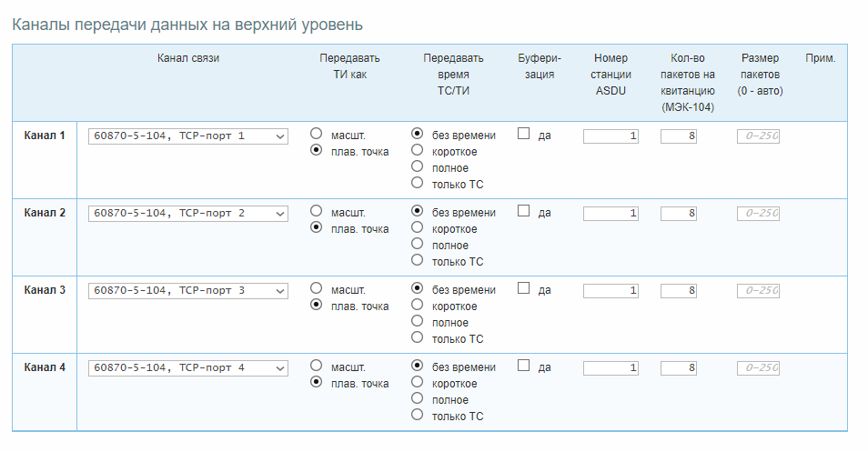Choose 'полное' time for Канал 2
The width and height of the screenshot is (868, 452).
(x=418, y=244)
